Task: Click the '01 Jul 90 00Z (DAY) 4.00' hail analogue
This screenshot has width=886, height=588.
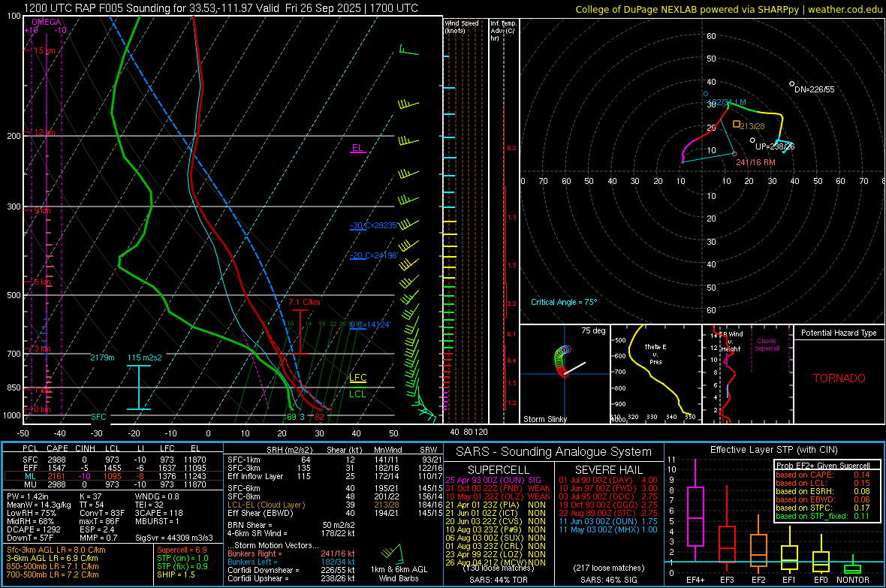Action: click(608, 480)
